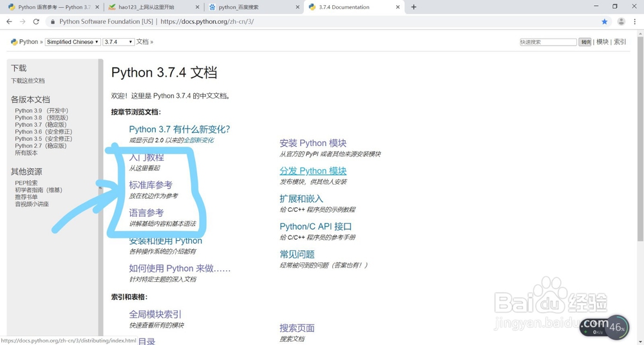Select the 3.7.4 Documentation tab
This screenshot has width=644, height=345.
point(353,7)
